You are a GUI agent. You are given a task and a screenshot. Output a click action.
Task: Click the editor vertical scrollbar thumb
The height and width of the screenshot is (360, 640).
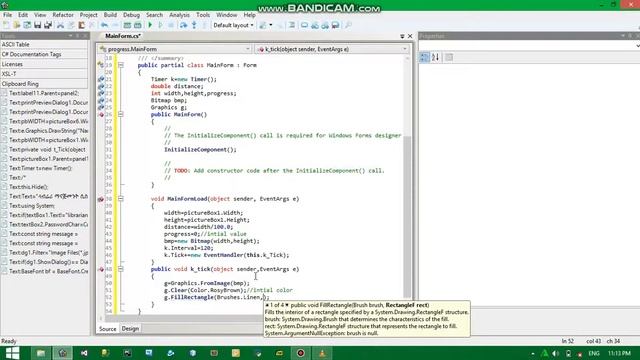pyautogui.click(x=407, y=216)
